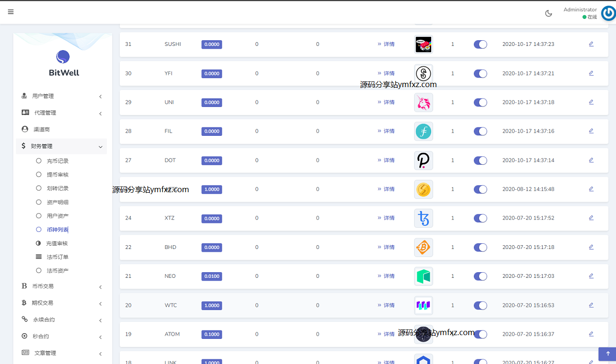Switch off the XTZ coin toggle
The width and height of the screenshot is (616, 364).
pyautogui.click(x=480, y=218)
